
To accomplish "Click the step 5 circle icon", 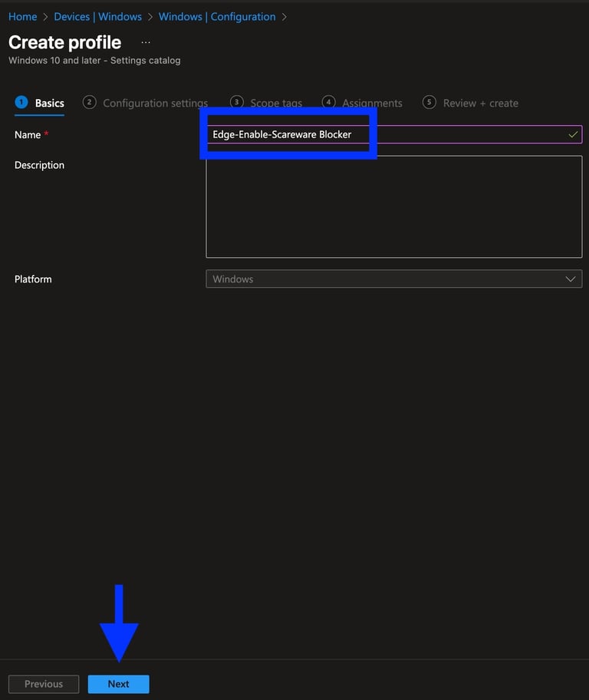I will coord(429,102).
